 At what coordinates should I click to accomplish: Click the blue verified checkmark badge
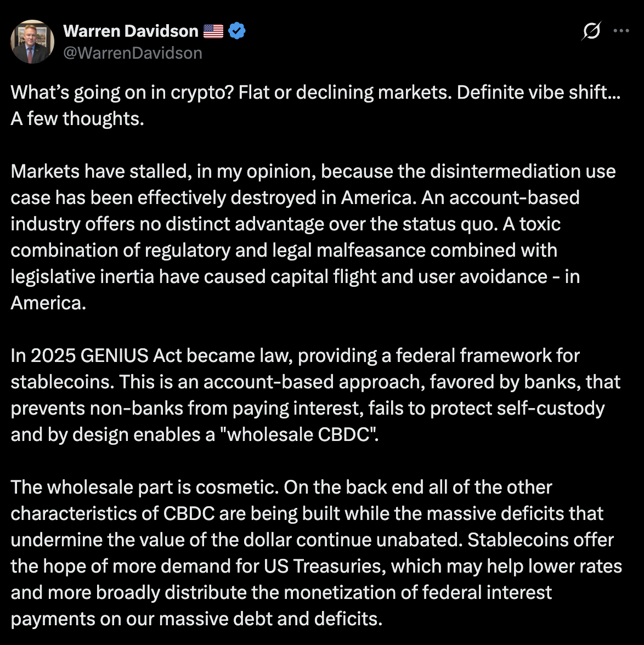click(236, 31)
